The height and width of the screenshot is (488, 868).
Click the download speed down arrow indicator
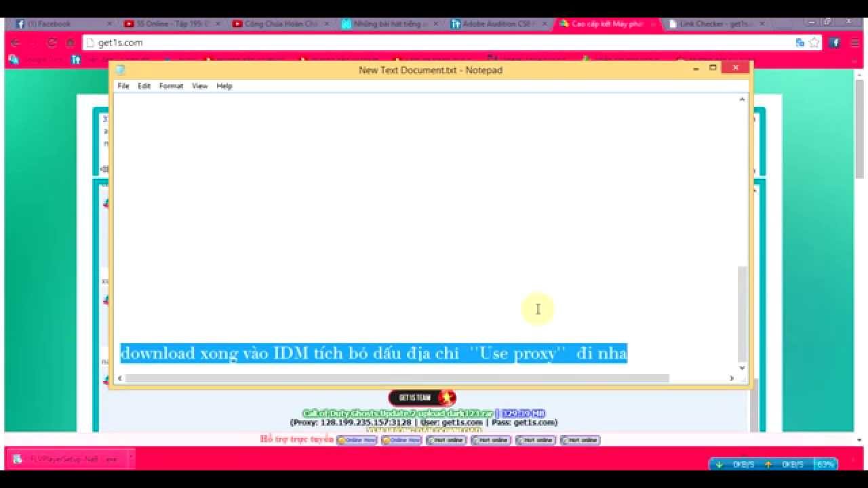719,464
